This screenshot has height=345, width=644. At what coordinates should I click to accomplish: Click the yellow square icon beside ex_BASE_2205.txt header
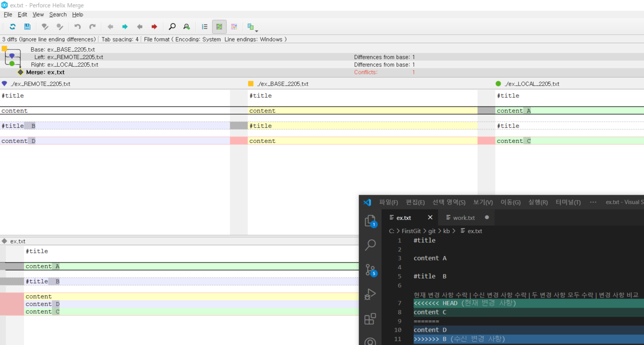click(x=251, y=83)
